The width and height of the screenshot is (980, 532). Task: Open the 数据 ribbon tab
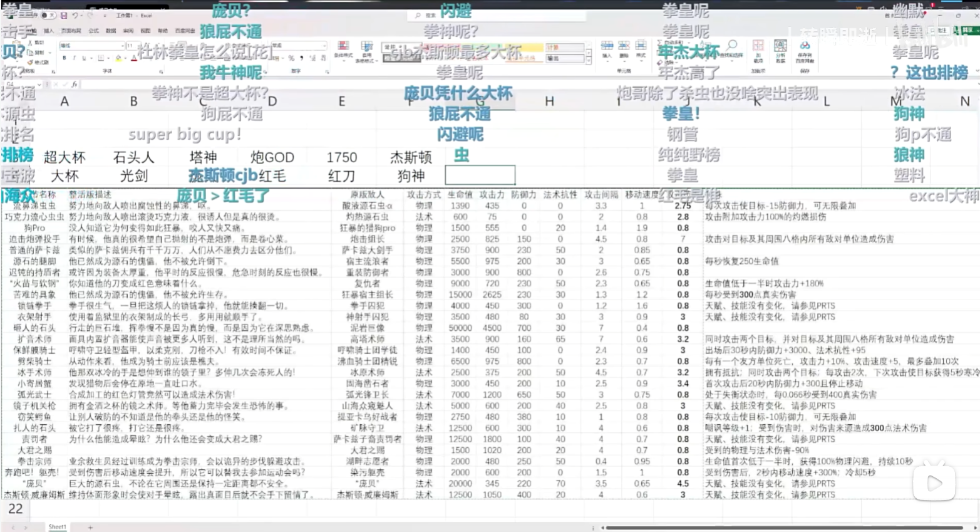pyautogui.click(x=111, y=31)
